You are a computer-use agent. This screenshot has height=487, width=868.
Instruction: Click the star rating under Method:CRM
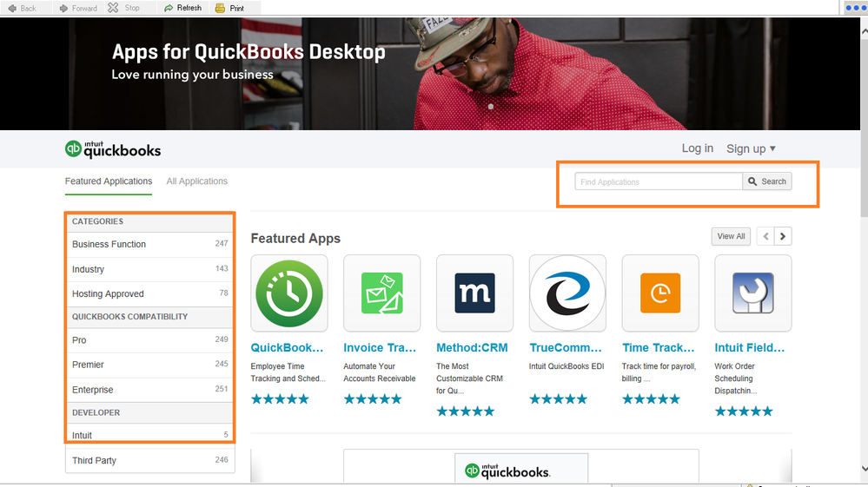[465, 411]
